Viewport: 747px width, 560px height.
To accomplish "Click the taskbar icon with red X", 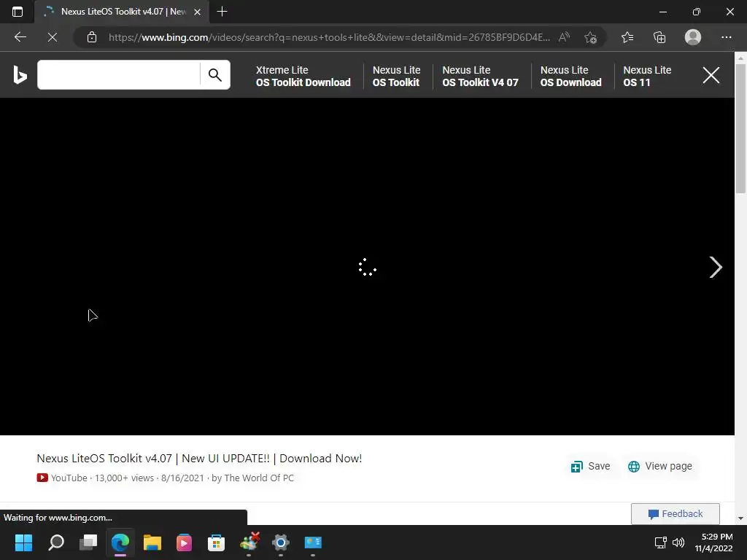I will click(249, 542).
